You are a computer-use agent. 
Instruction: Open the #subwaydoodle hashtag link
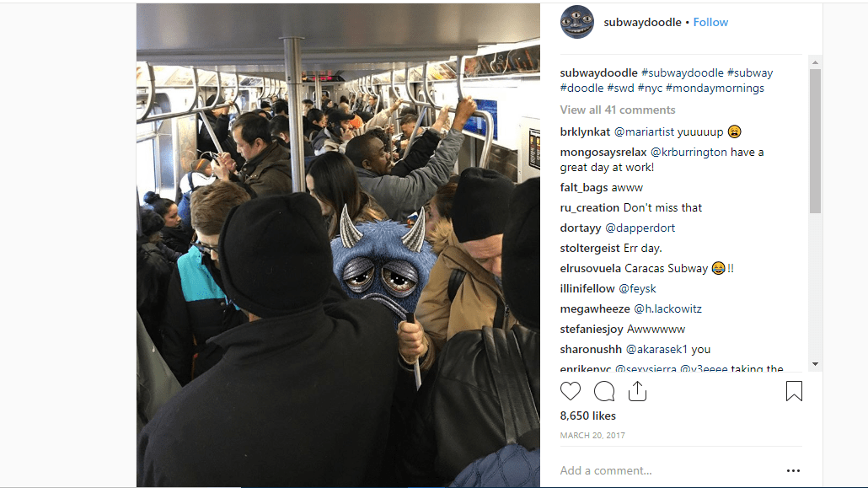pos(682,72)
